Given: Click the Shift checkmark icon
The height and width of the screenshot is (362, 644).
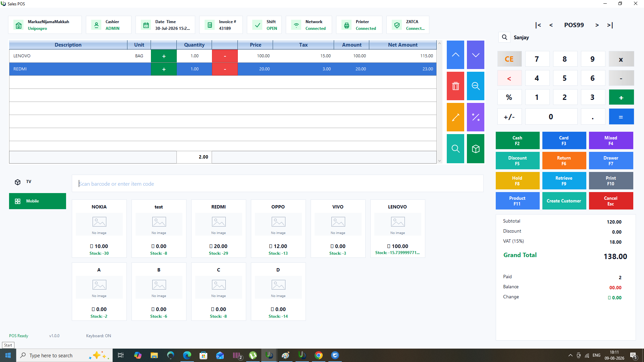Looking at the screenshot, I should coord(258,25).
